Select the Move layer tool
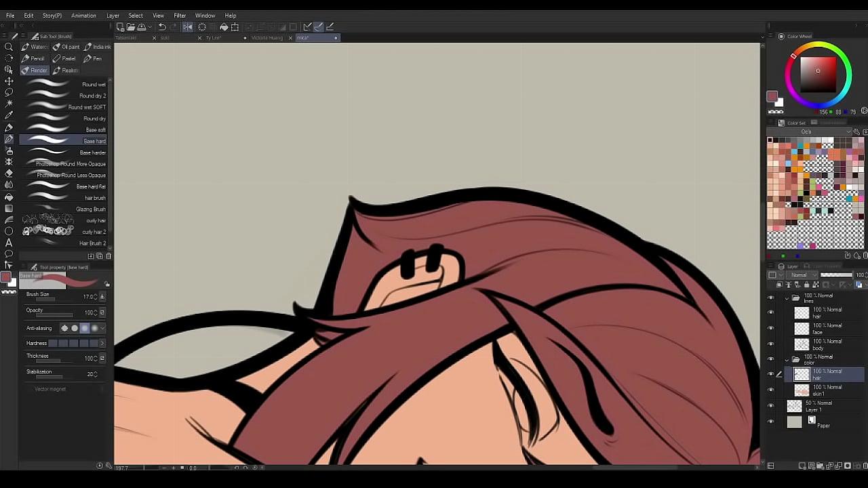Image resolution: width=868 pixels, height=488 pixels. coord(9,81)
